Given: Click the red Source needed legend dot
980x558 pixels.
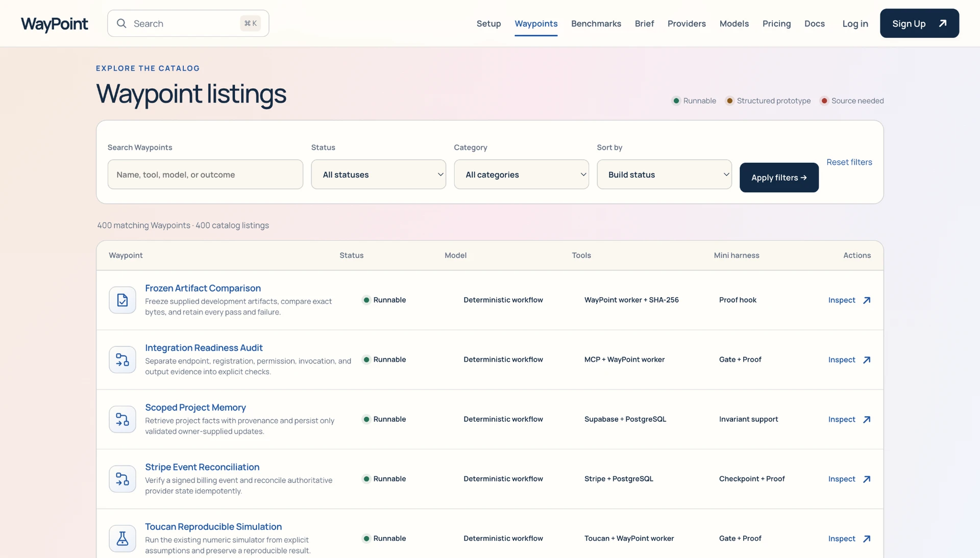Looking at the screenshot, I should click(x=824, y=101).
